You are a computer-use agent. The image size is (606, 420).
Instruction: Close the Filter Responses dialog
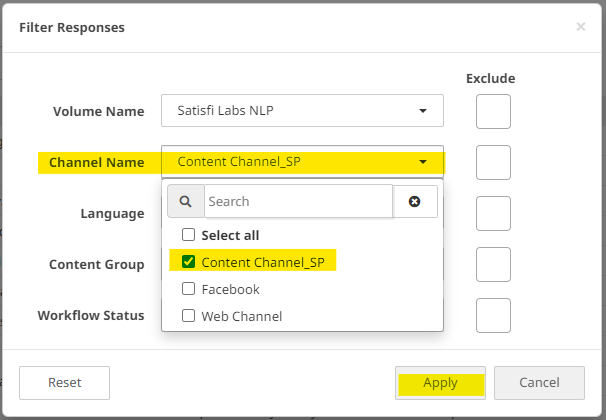tap(581, 27)
